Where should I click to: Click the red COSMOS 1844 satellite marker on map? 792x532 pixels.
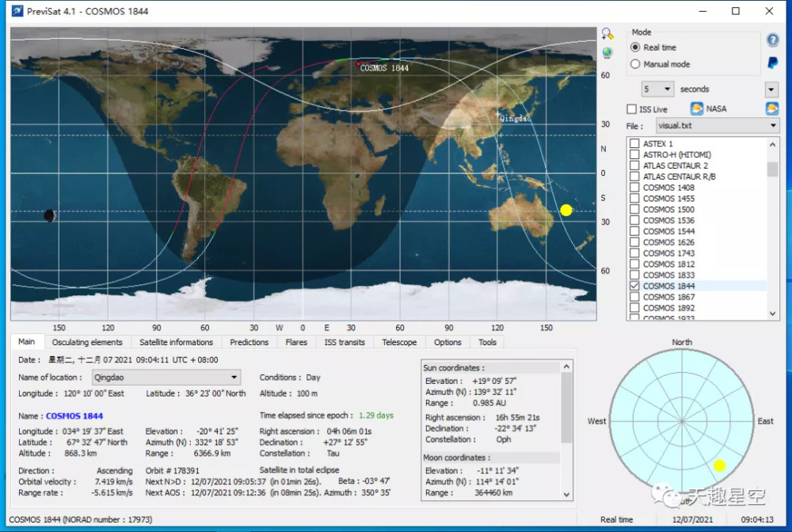358,64
